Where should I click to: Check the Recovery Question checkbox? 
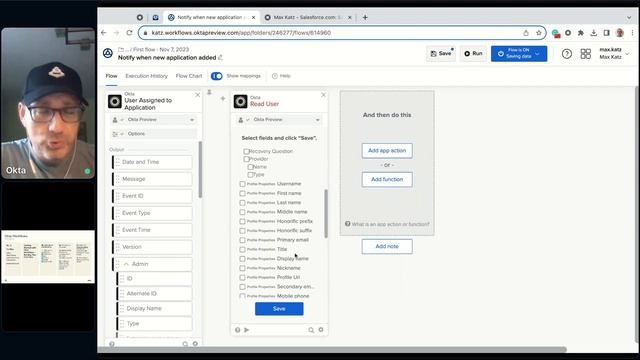tap(246, 151)
